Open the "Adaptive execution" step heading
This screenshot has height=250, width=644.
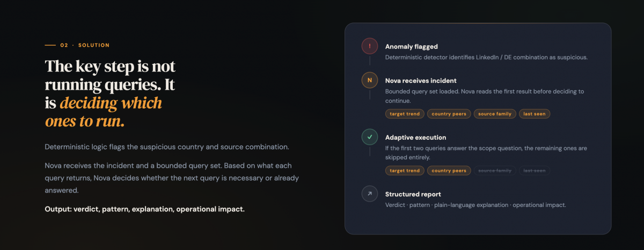[x=415, y=138]
